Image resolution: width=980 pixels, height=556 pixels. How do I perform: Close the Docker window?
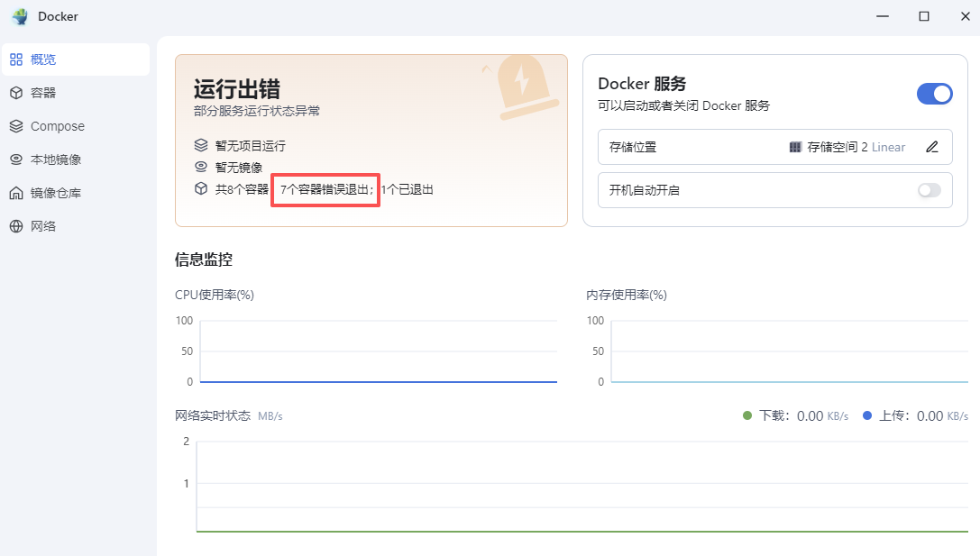[x=965, y=16]
